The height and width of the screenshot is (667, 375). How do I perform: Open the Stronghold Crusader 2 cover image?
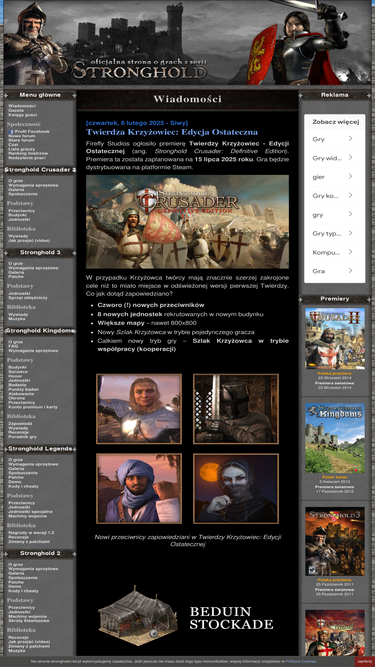[335, 338]
